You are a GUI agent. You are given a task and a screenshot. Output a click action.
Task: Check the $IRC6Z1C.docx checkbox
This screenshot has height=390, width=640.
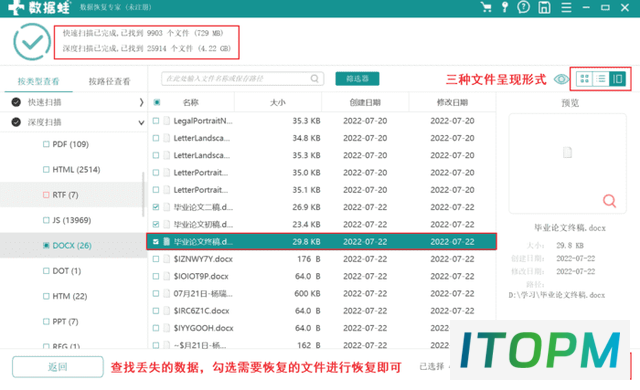coord(156,310)
